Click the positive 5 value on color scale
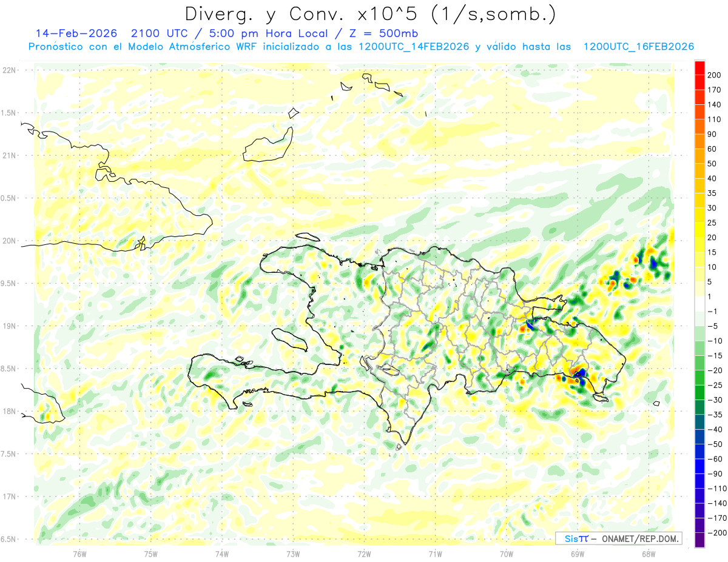Screen dimensions: 728x562 (x=710, y=282)
